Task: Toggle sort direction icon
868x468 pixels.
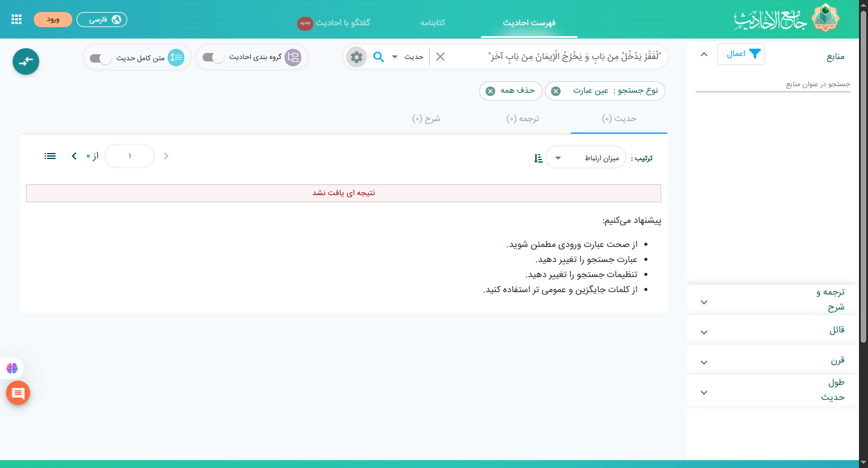Action: 538,158
